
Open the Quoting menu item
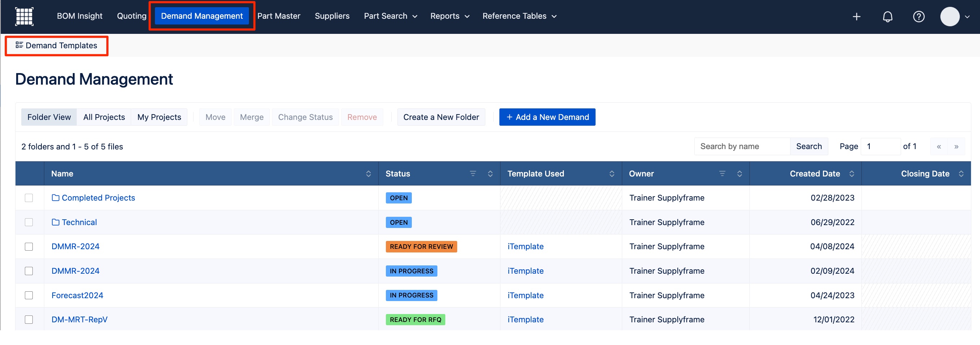click(132, 16)
